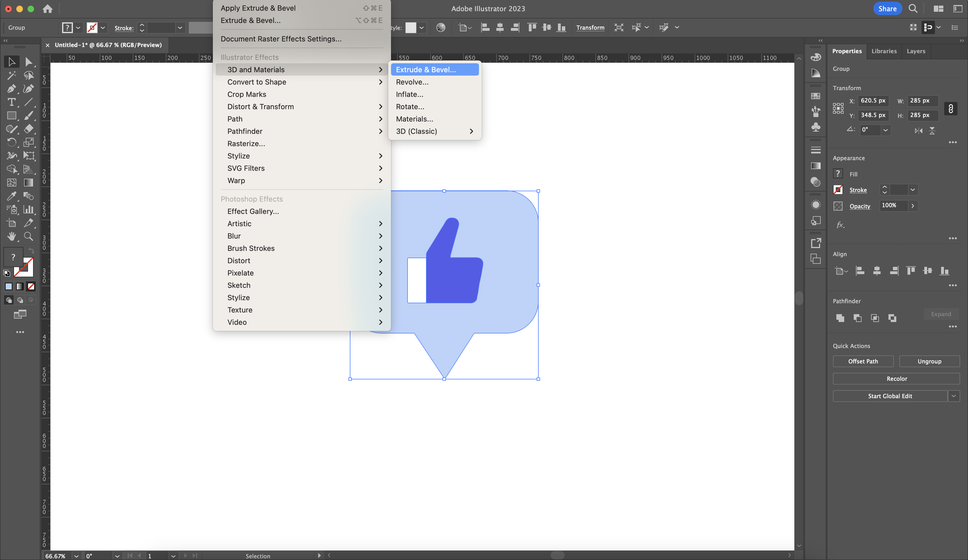Select the Column Graph tool
Screen dimensions: 968x560
click(x=28, y=209)
